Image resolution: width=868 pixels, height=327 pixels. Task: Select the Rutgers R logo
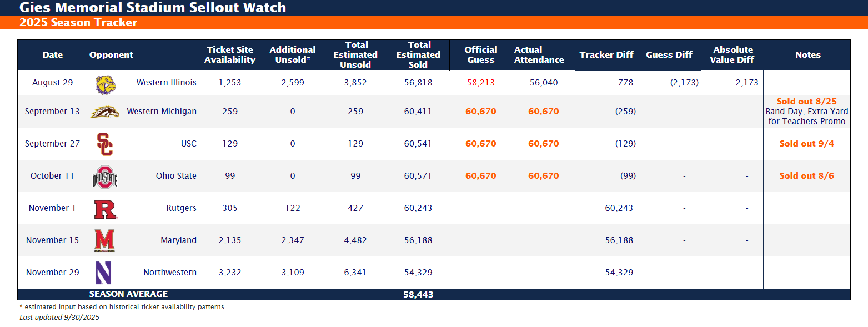pos(104,209)
